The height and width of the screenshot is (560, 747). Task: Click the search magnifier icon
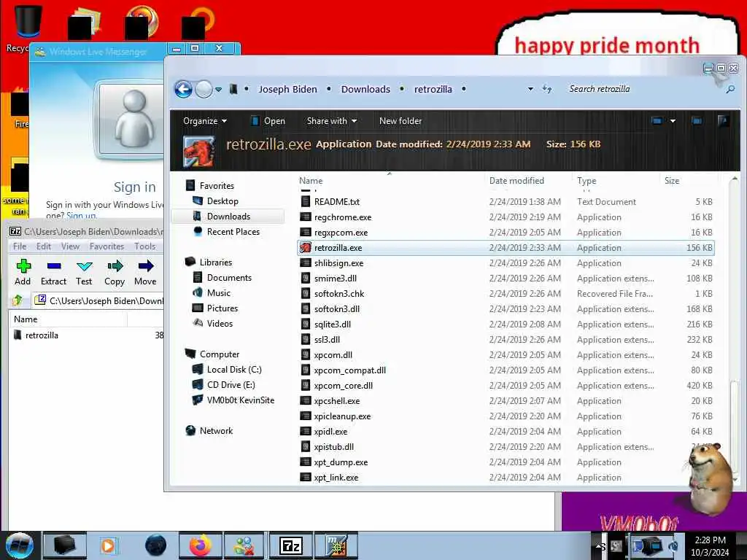tap(729, 89)
